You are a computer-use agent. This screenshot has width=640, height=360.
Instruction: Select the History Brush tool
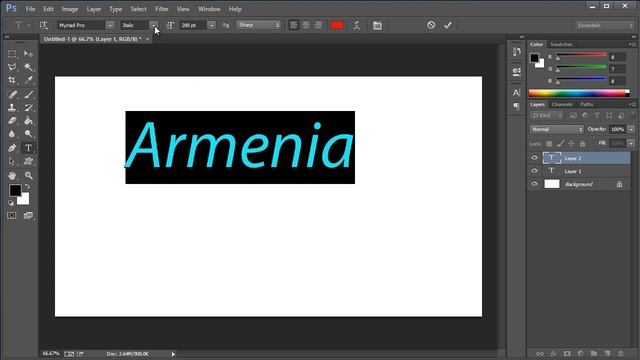pyautogui.click(x=28, y=108)
